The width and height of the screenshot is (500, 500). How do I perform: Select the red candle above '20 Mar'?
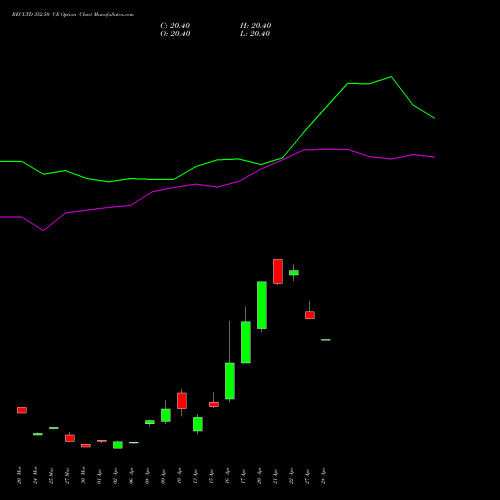pos(22,410)
